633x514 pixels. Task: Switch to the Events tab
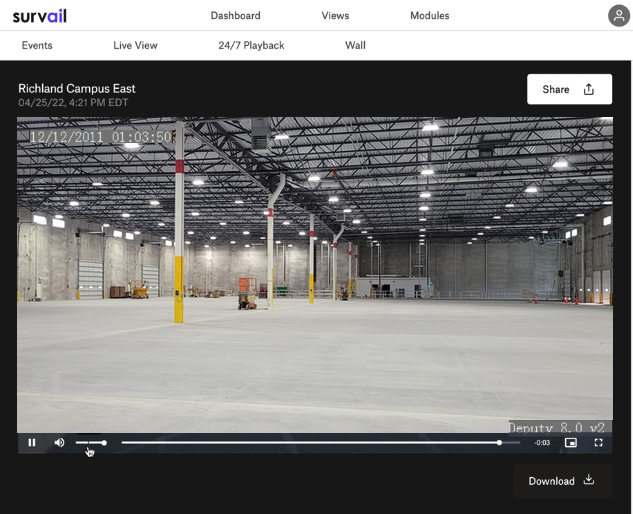pyautogui.click(x=37, y=45)
